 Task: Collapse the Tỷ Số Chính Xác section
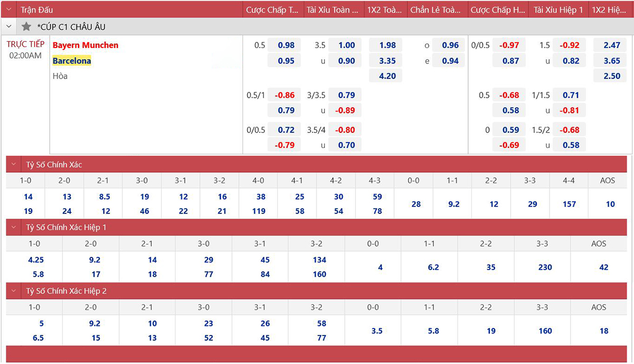(15, 165)
